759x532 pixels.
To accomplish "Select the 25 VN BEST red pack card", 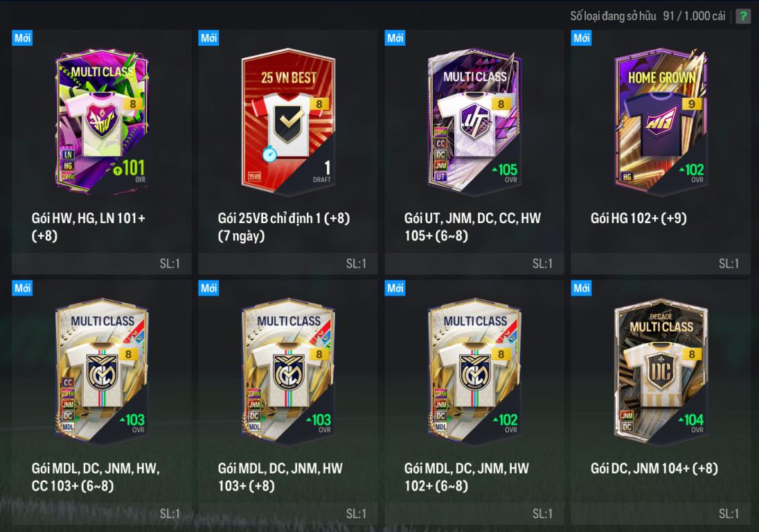I will coord(288,122).
